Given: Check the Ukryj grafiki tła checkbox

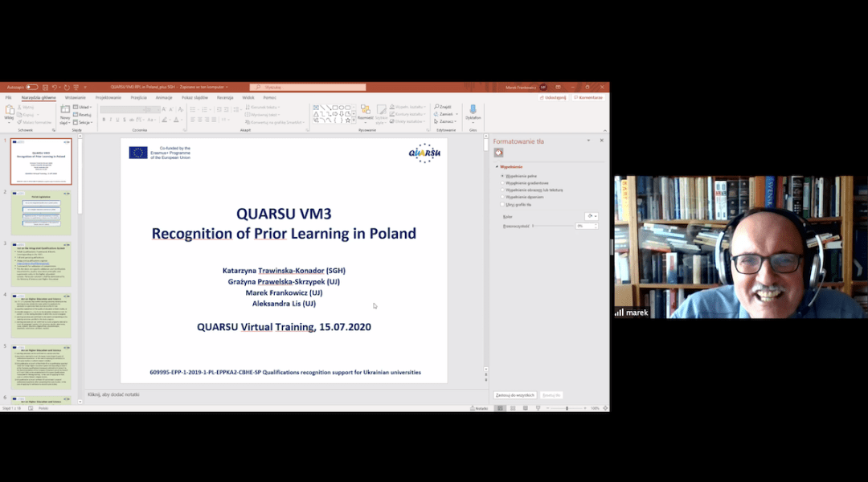Looking at the screenshot, I should [x=503, y=204].
